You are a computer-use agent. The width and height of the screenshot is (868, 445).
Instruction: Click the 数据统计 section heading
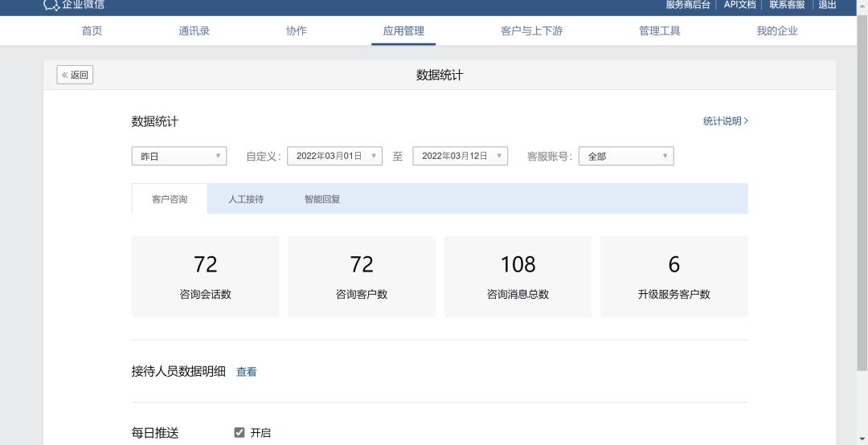click(155, 122)
